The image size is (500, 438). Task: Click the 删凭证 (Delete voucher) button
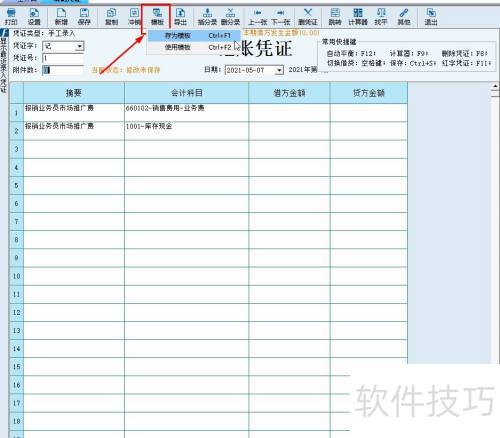click(308, 17)
